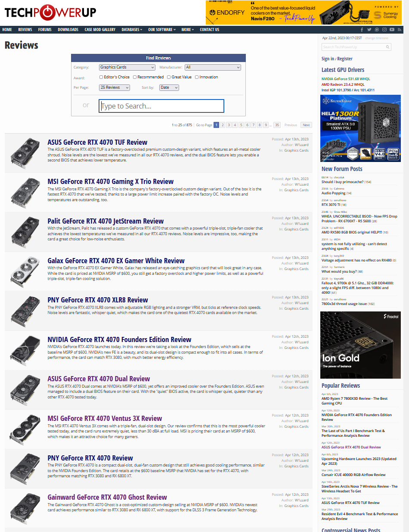Open the Per Page dropdown
409x532 pixels.
115,87
